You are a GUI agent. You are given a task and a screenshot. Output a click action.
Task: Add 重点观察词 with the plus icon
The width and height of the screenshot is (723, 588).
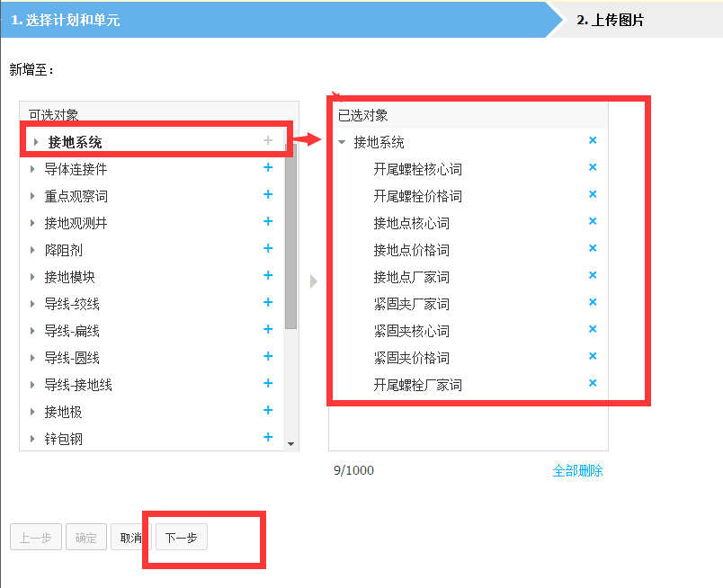coord(268,194)
